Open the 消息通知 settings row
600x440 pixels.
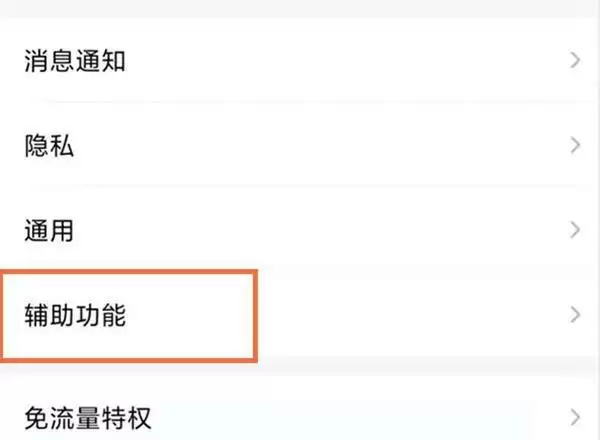pyautogui.click(x=75, y=62)
